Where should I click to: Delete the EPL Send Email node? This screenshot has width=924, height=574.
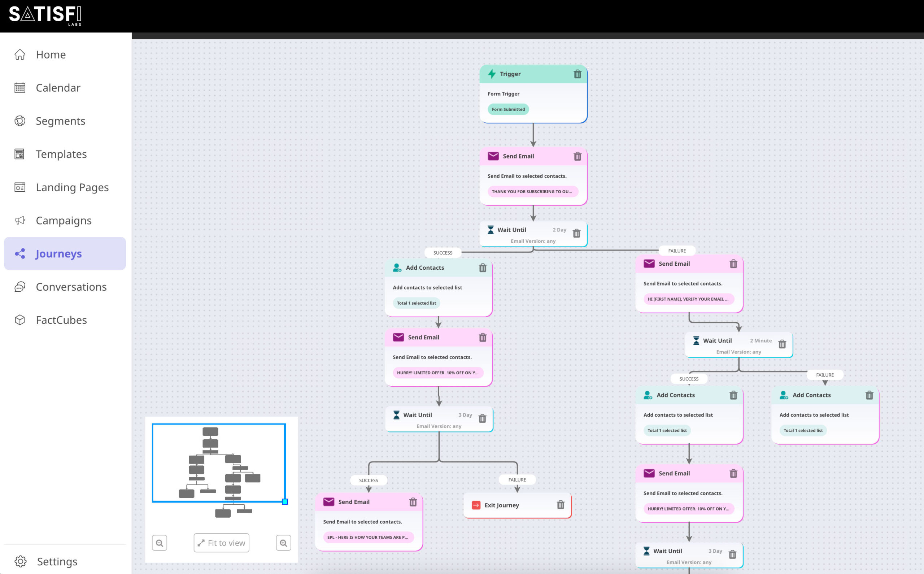click(413, 502)
